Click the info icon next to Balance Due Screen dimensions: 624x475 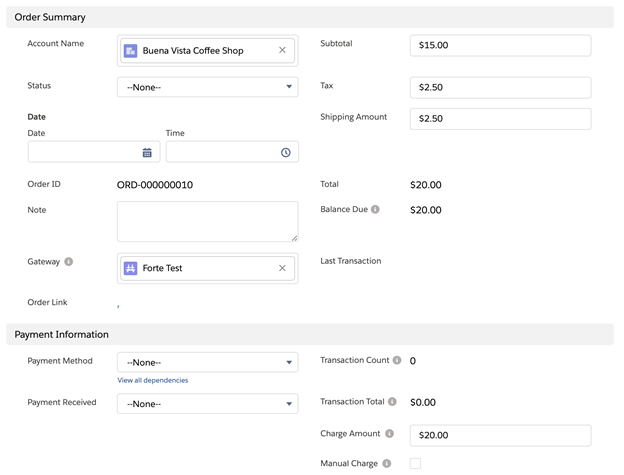click(376, 210)
